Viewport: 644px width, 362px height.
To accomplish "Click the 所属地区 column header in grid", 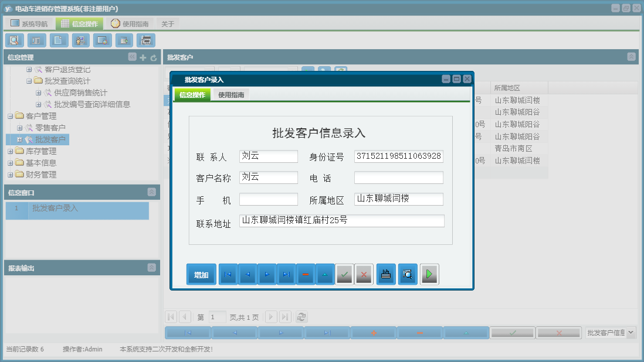I will coord(519,88).
